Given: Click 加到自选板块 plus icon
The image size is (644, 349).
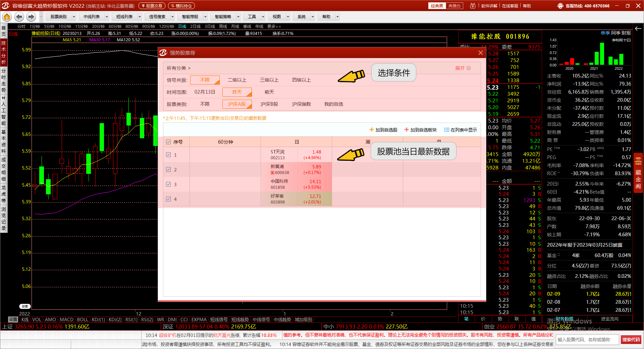Looking at the screenshot, I should (x=407, y=130).
